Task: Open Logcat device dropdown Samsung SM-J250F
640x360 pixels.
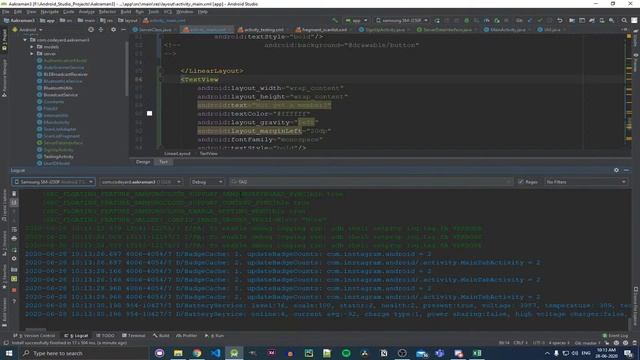Action: click(53, 182)
